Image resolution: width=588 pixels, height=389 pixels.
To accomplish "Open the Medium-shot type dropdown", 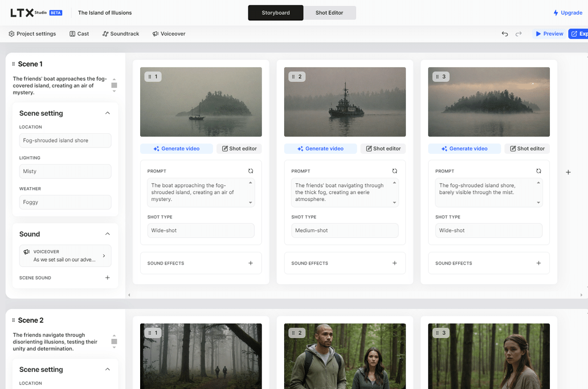I will pyautogui.click(x=345, y=231).
